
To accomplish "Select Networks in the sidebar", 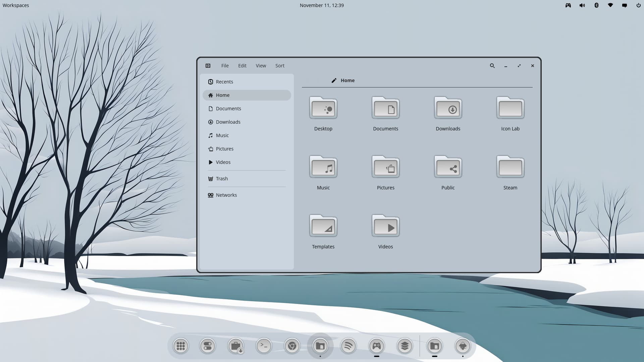I will 226,195.
